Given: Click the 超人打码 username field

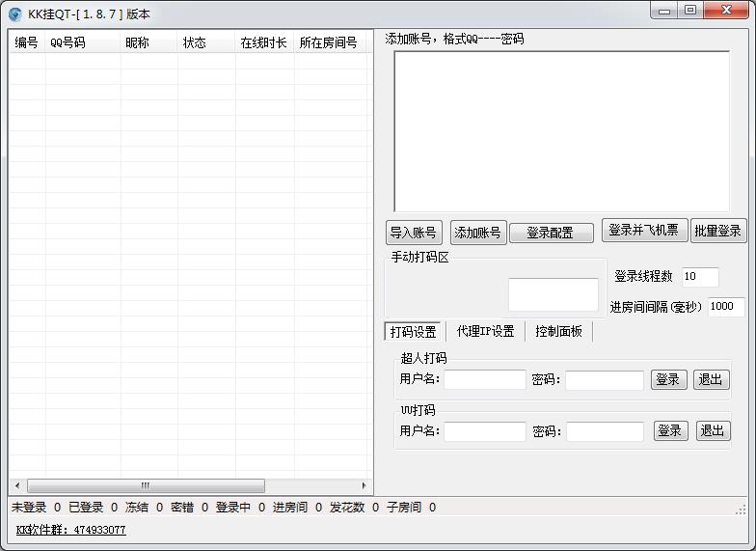Looking at the screenshot, I should [x=485, y=380].
